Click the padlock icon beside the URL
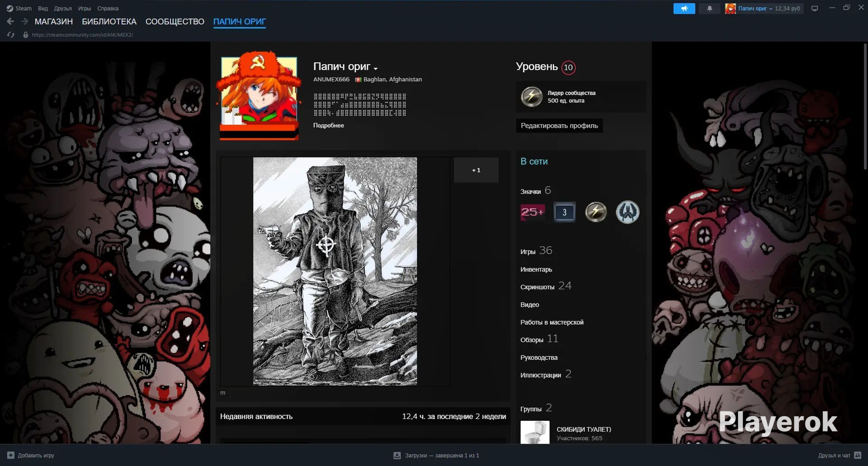This screenshot has height=466, width=868. 26,35
